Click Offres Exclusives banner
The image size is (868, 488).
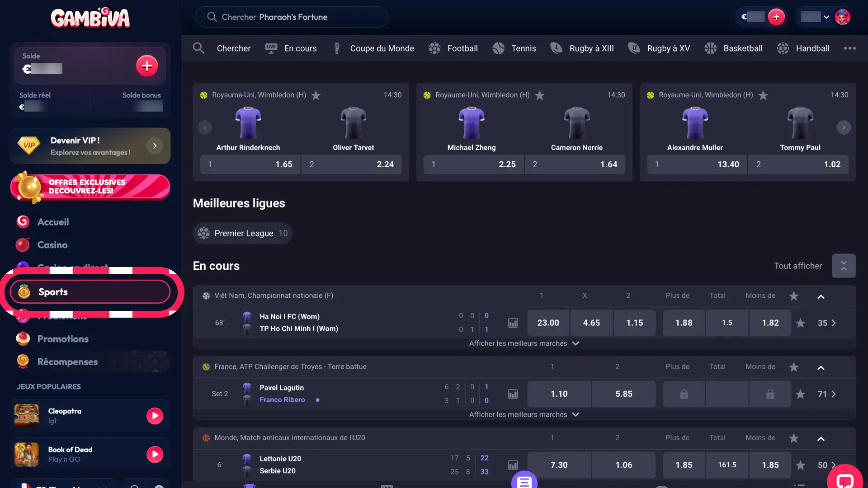90,186
